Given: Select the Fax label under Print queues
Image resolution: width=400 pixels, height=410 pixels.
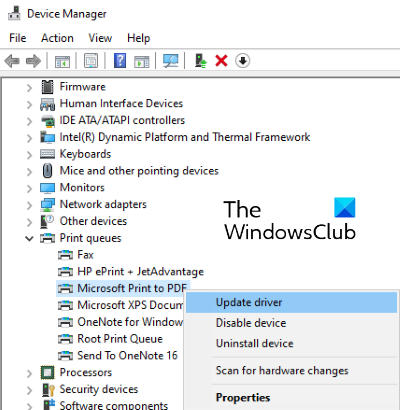Looking at the screenshot, I should point(85,255).
